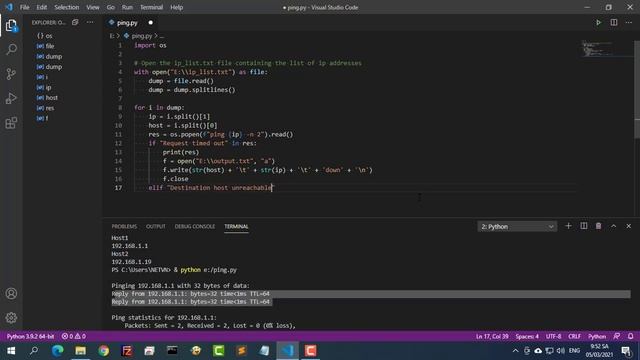Image resolution: width=640 pixels, height=360 pixels.
Task: Switch to the OUTPUT panel tab
Action: [x=156, y=227]
